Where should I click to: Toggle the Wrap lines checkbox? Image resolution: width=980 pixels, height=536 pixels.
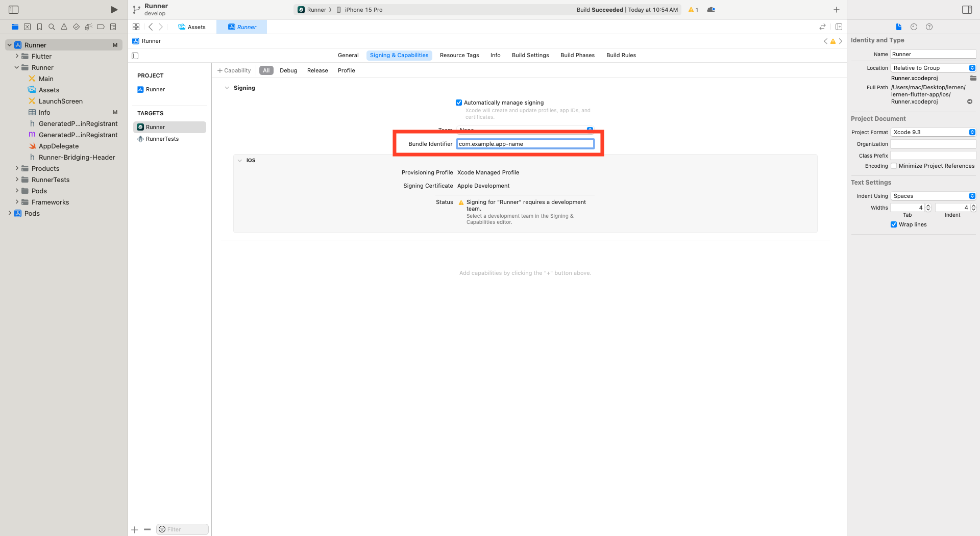[x=894, y=224]
